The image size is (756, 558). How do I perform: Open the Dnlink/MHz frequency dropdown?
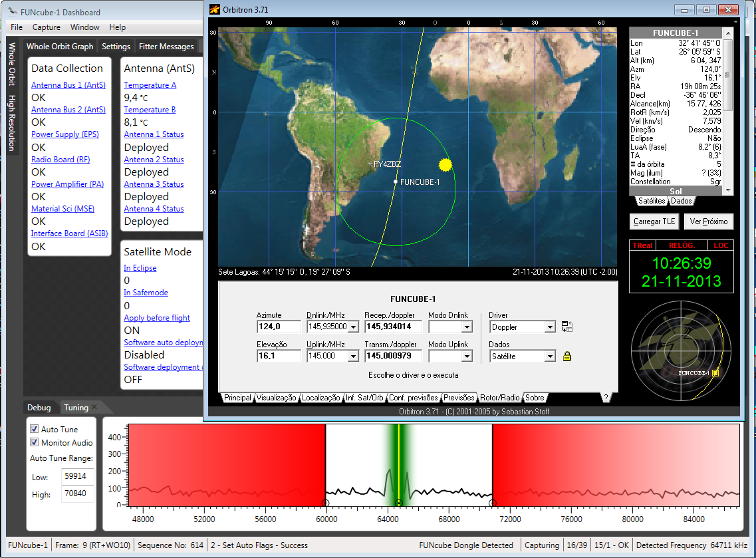coord(354,327)
